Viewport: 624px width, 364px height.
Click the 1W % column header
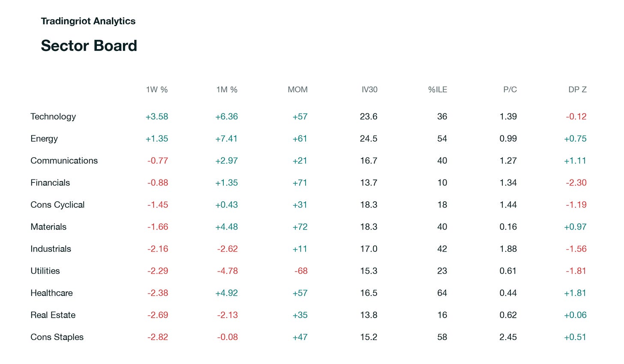pos(157,90)
